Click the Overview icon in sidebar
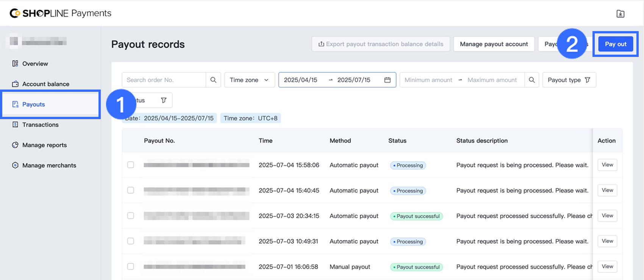The image size is (644, 280). tap(15, 64)
